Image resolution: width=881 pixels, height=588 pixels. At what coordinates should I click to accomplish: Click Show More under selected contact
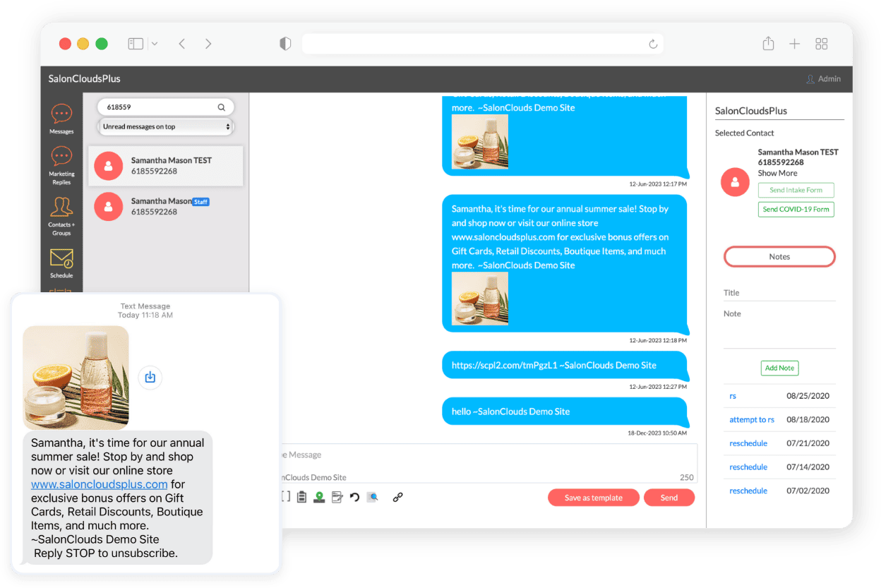point(777,173)
